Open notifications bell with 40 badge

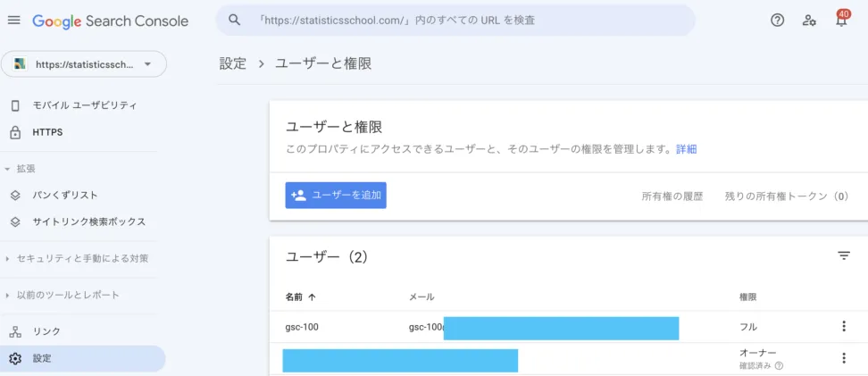click(x=841, y=20)
